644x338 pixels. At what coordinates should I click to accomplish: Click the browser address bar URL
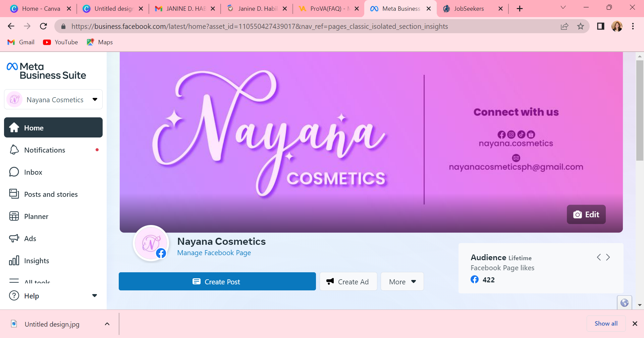260,26
